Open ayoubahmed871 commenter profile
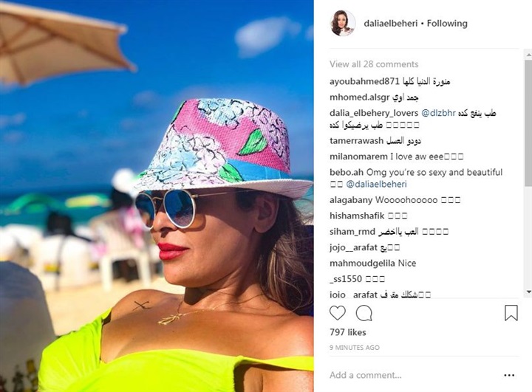 (364, 81)
